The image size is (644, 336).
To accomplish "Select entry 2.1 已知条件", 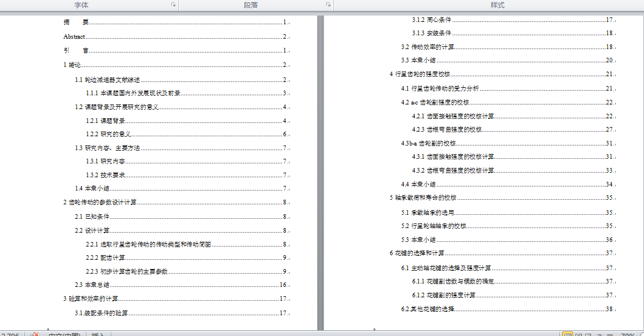I will 182,216.
